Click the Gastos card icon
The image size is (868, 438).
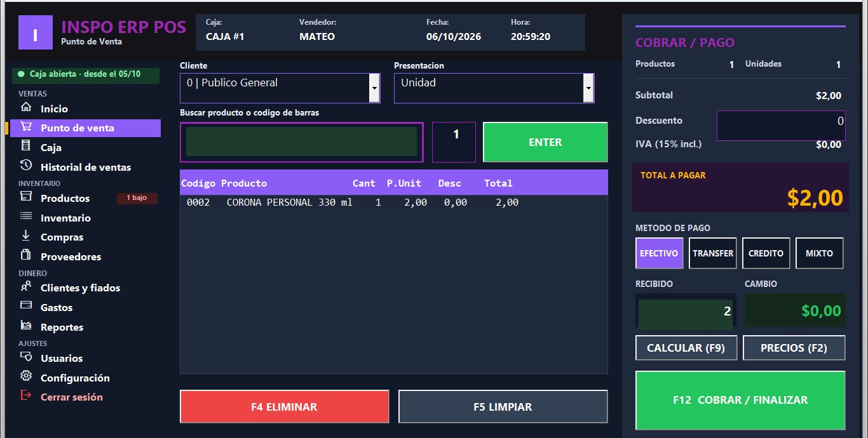pos(26,305)
